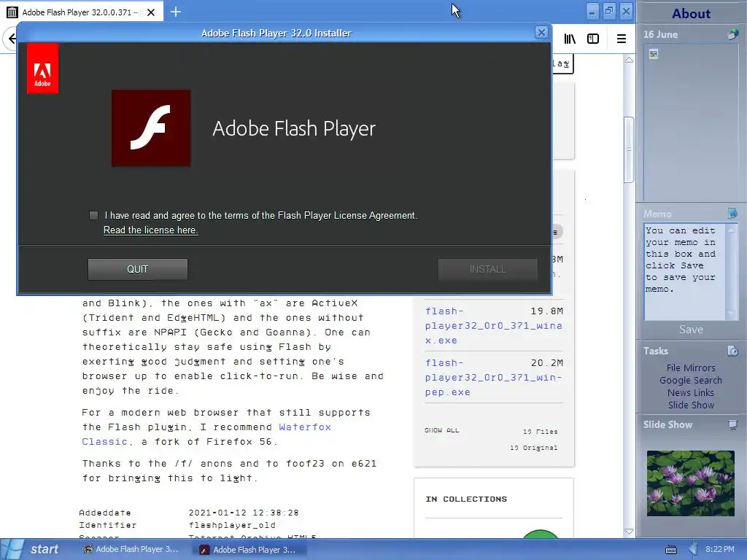Toggle the browser sidebar icon
747x560 pixels.
593,39
